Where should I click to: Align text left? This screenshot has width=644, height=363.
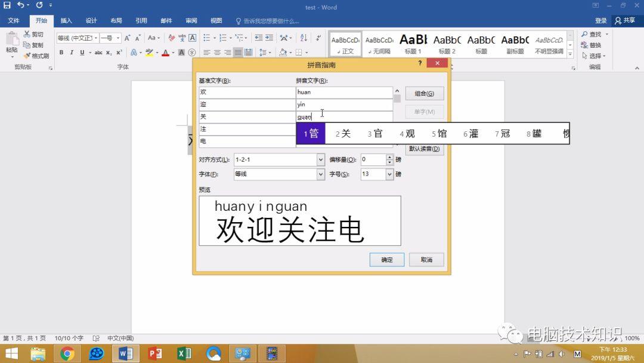[x=206, y=52]
